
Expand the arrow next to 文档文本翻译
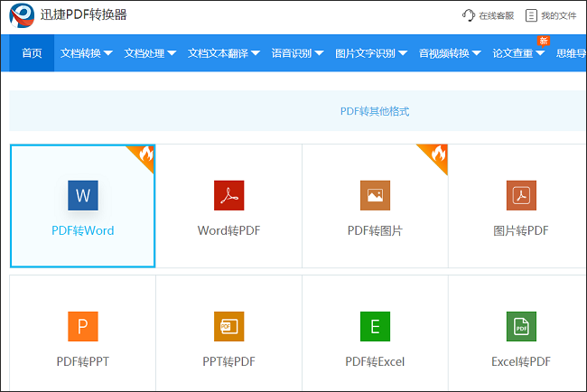[256, 53]
